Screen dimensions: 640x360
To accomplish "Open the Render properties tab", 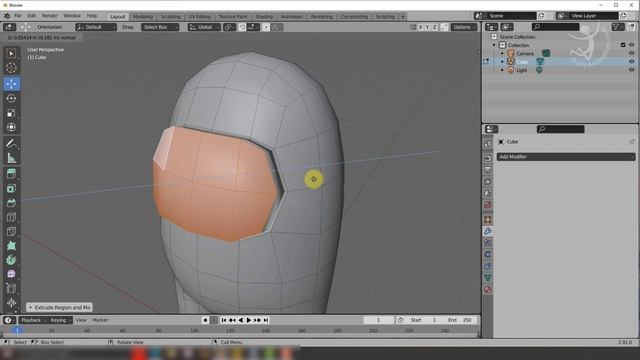I will click(x=488, y=158).
